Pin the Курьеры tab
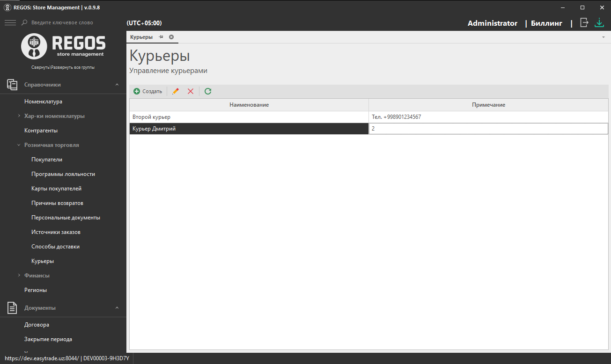611x364 pixels. 161,37
